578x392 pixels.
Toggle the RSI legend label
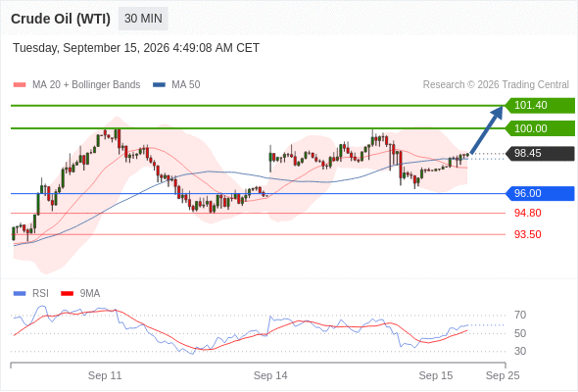(x=40, y=294)
